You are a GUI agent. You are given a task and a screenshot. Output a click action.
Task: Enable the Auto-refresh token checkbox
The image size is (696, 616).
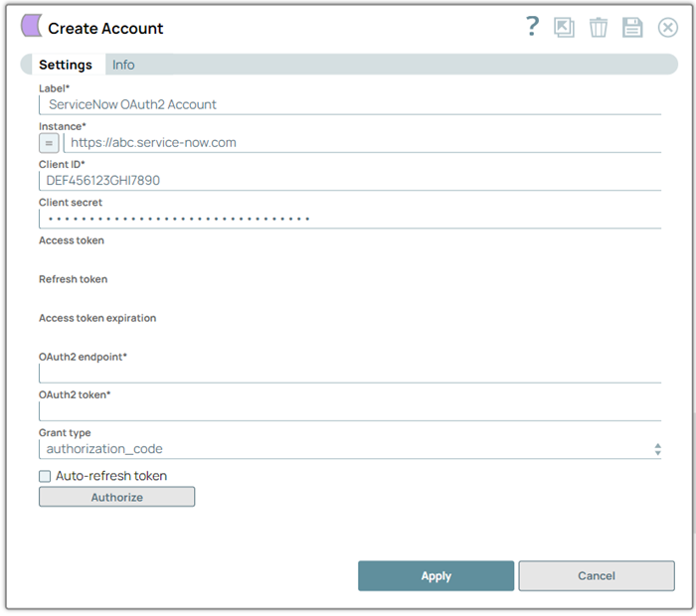pos(45,476)
